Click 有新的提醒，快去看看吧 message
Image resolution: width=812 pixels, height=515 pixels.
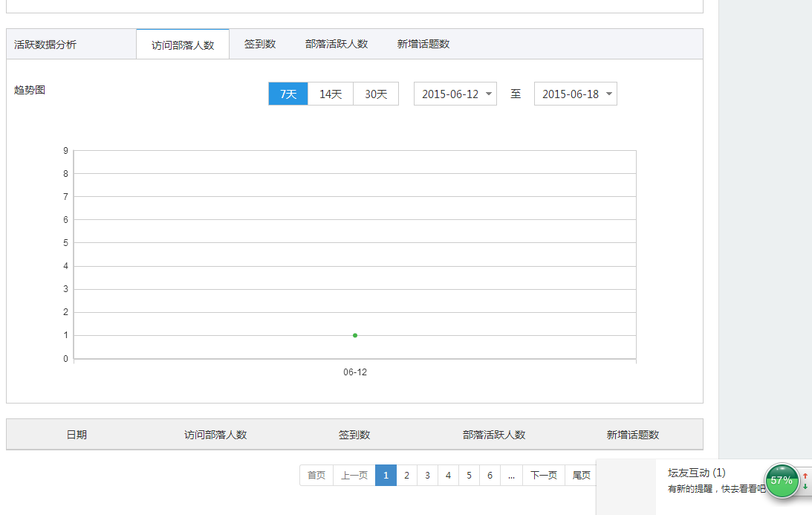click(x=717, y=488)
